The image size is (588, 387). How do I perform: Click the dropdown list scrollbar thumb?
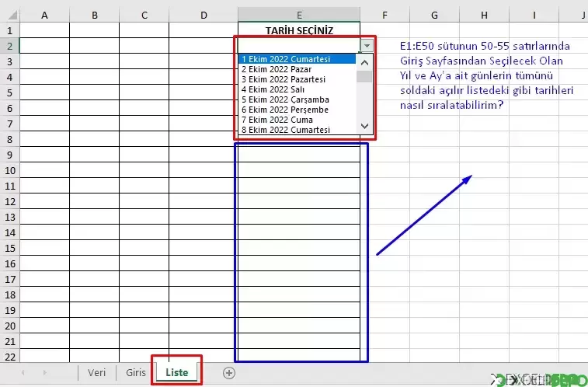click(364, 76)
